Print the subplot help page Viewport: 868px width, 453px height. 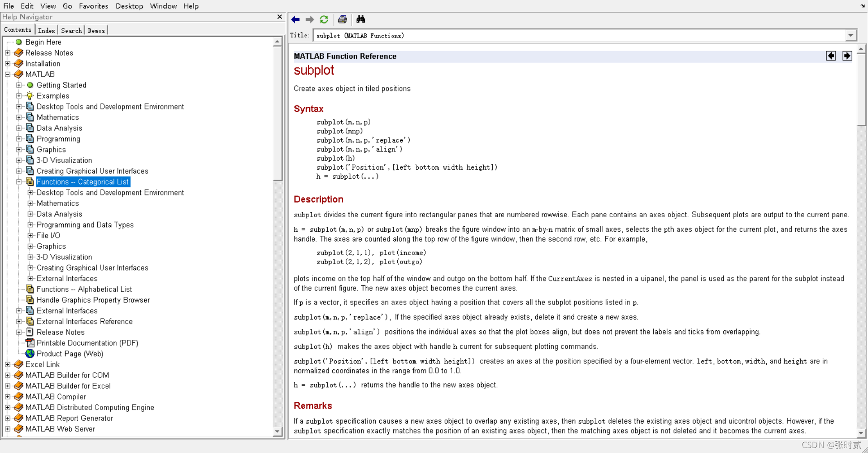coord(342,19)
